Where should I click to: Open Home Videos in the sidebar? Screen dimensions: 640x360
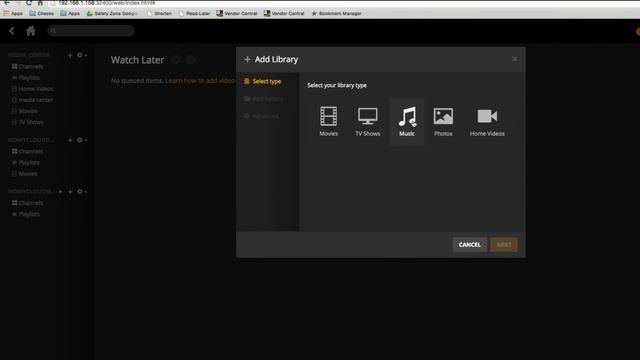click(32, 89)
